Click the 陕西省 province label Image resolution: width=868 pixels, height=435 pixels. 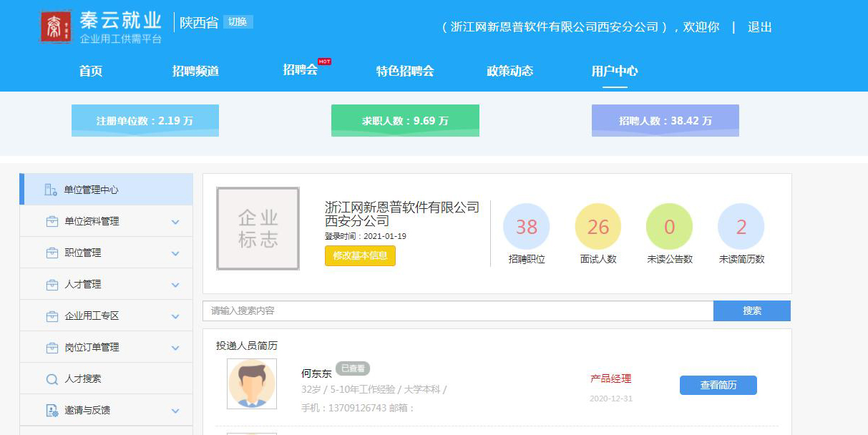(199, 22)
